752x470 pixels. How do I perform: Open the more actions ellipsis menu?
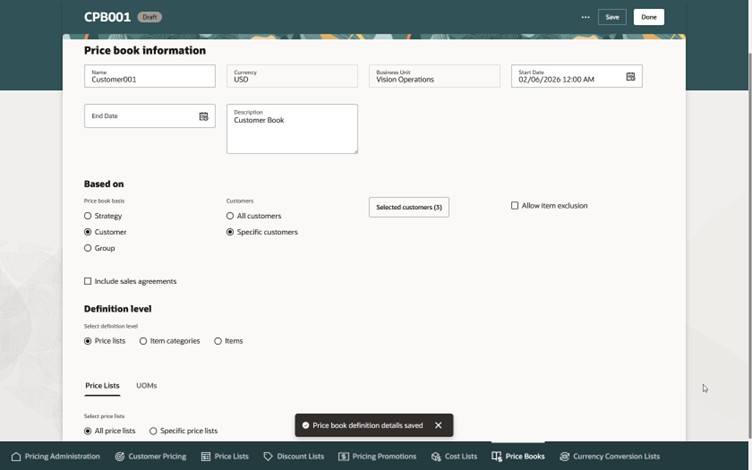[586, 17]
